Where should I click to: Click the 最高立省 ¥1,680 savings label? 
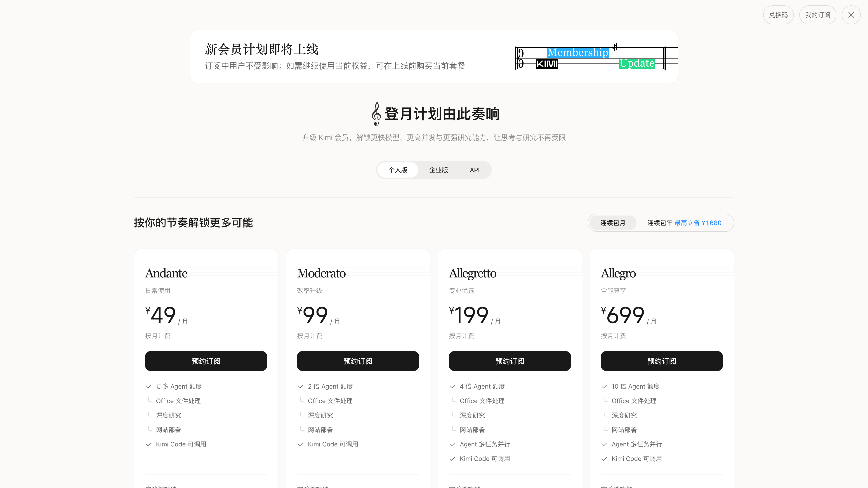click(x=698, y=223)
